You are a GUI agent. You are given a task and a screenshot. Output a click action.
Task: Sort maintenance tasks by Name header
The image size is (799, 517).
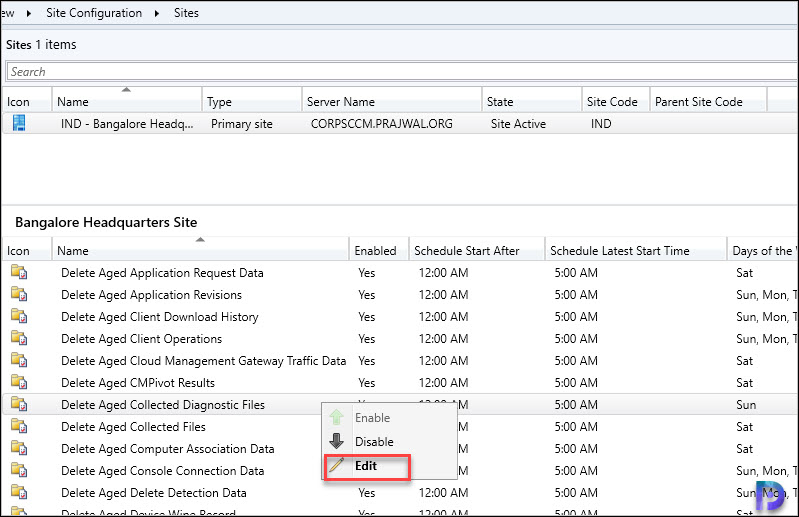coord(200,250)
